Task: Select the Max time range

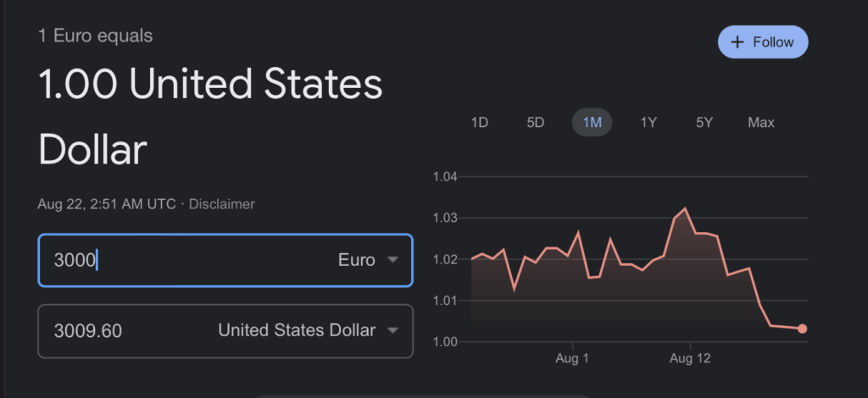Action: (x=761, y=123)
